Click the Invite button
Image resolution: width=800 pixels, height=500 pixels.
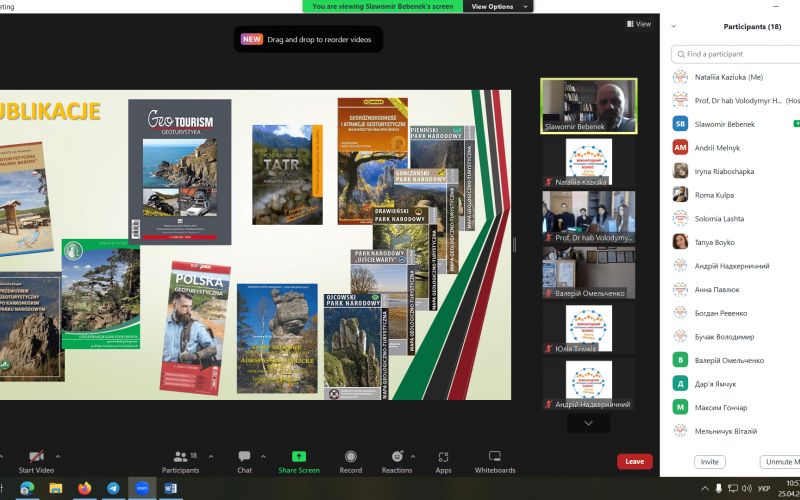709,462
